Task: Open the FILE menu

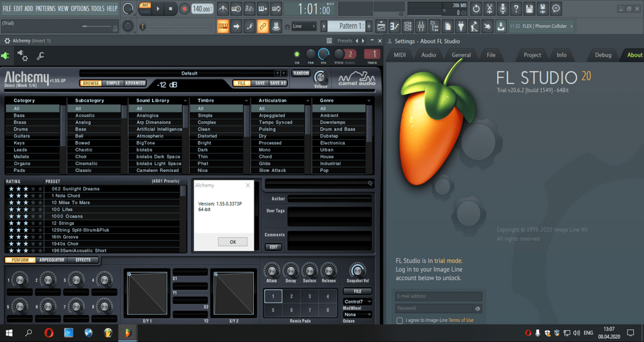Action: (x=7, y=8)
